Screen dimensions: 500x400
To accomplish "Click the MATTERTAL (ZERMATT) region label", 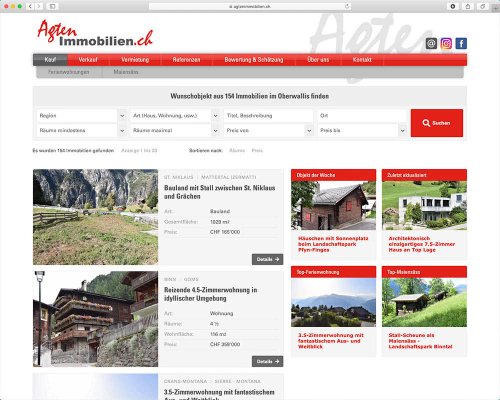I will [229, 177].
